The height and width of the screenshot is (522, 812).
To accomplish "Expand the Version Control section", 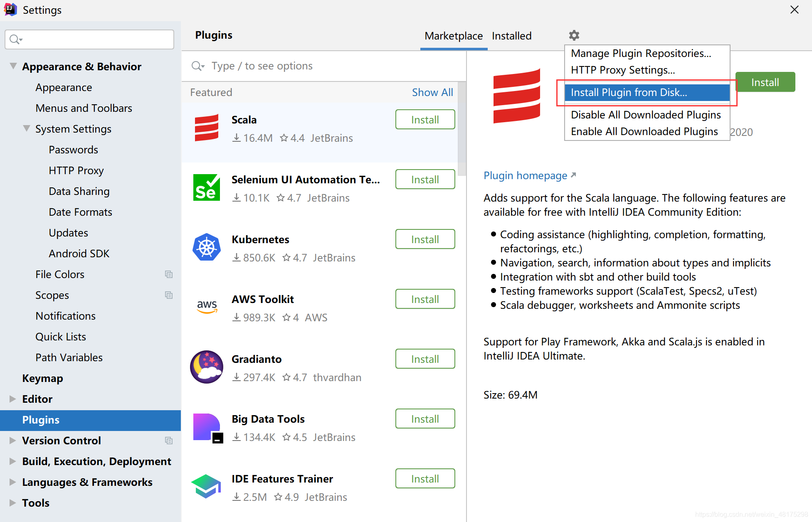I will [x=13, y=441].
